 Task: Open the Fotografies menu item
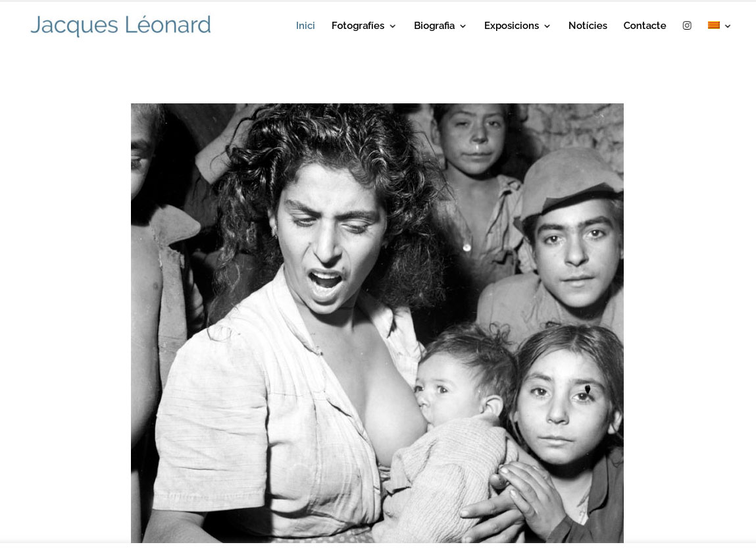358,26
